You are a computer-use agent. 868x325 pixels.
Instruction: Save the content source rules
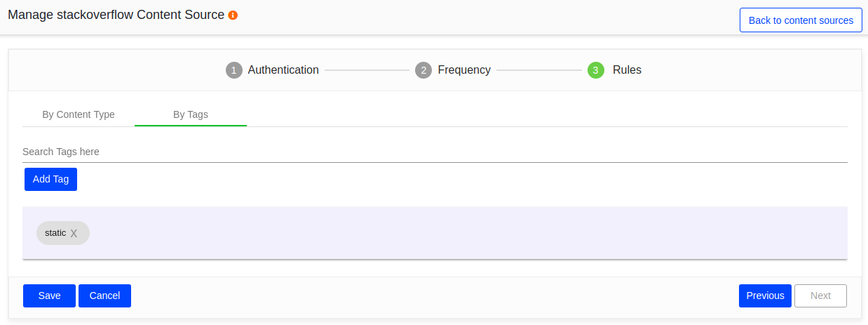49,296
